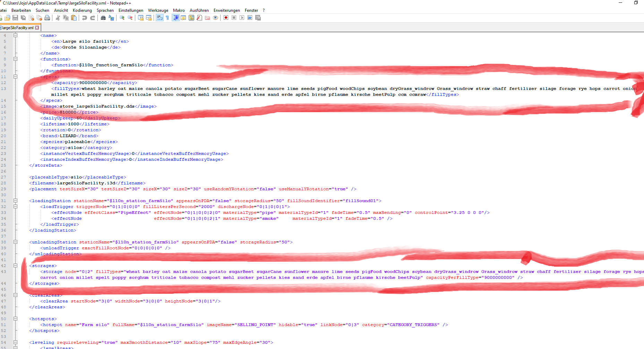
Task: Play back the recorded macro
Action: (242, 18)
